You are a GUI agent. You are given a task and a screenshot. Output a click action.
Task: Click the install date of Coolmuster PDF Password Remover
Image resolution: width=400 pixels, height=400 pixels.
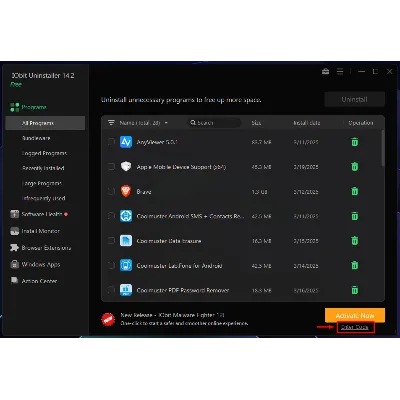tap(306, 290)
